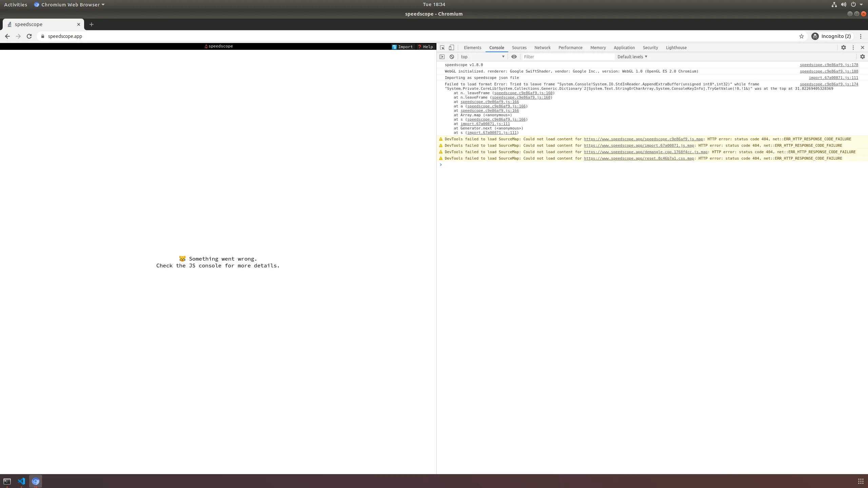This screenshot has width=868, height=488.
Task: Bookmark page with the star icon
Action: [x=802, y=36]
